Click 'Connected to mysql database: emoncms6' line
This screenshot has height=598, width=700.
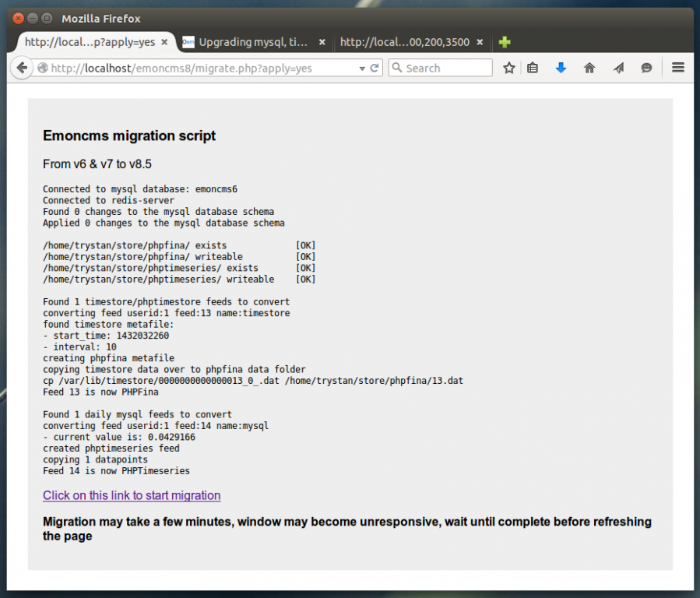[x=140, y=189]
